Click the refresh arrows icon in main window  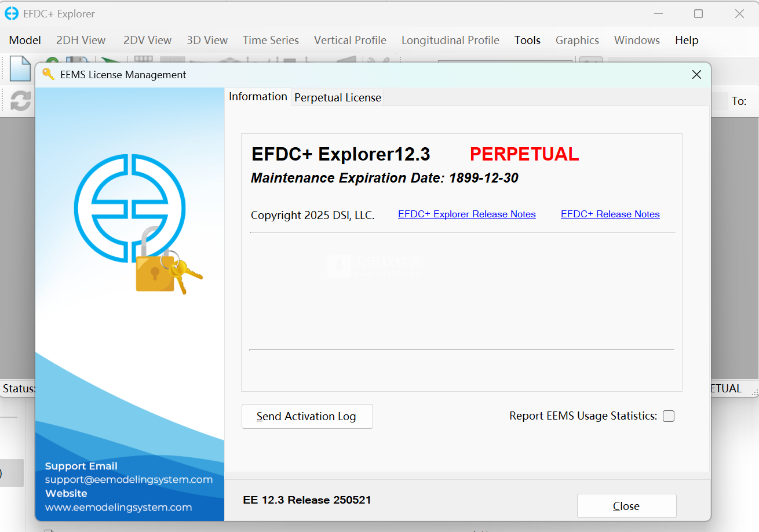click(x=21, y=100)
